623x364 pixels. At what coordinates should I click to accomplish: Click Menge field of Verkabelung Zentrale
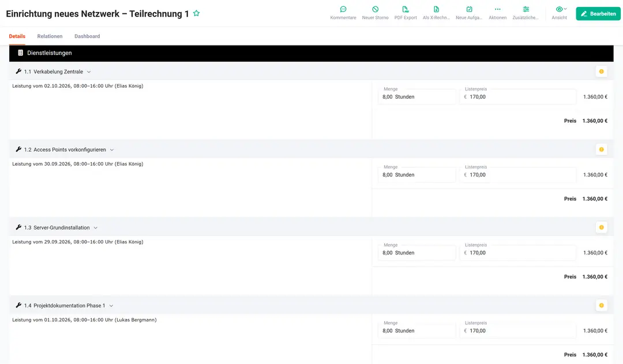(417, 96)
